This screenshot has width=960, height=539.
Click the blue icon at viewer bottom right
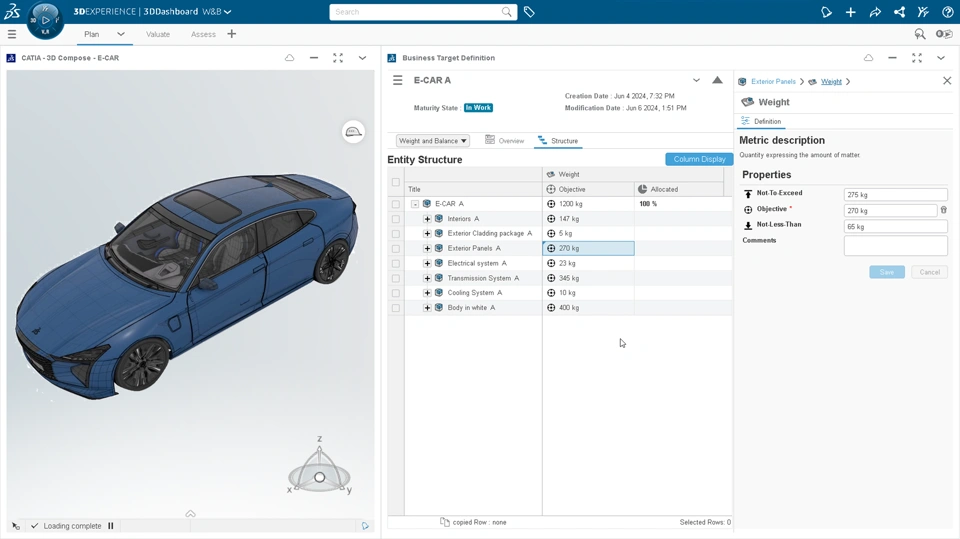[365, 526]
